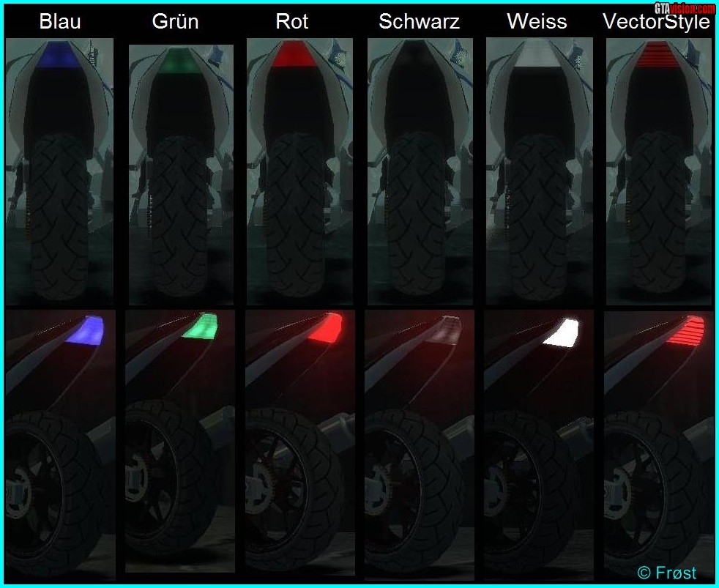Select the blue rear-view bike thumbnail
This screenshot has height=588, width=719.
point(59,171)
